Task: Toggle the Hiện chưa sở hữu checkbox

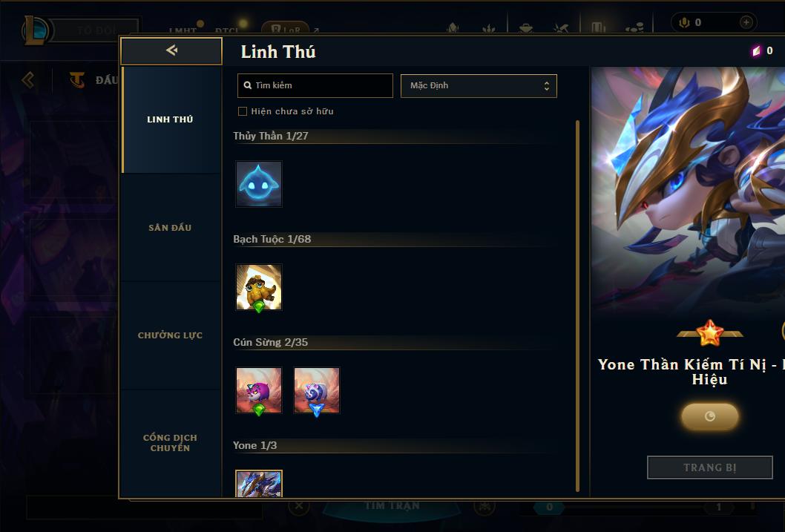Action: [243, 111]
